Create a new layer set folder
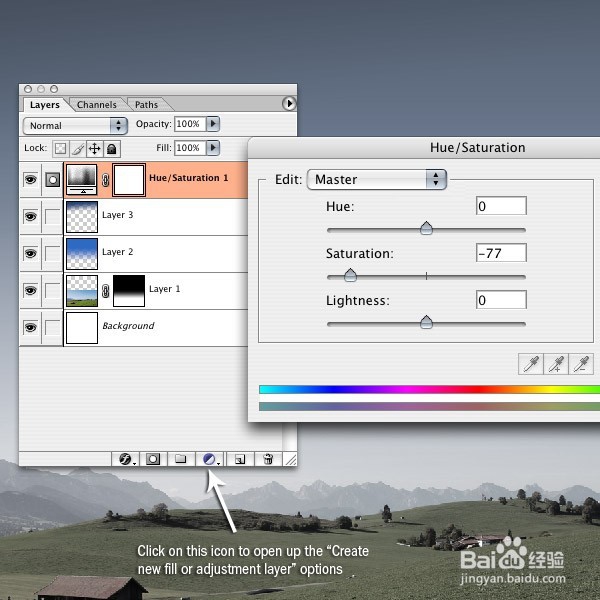This screenshot has width=600, height=600. 181,459
